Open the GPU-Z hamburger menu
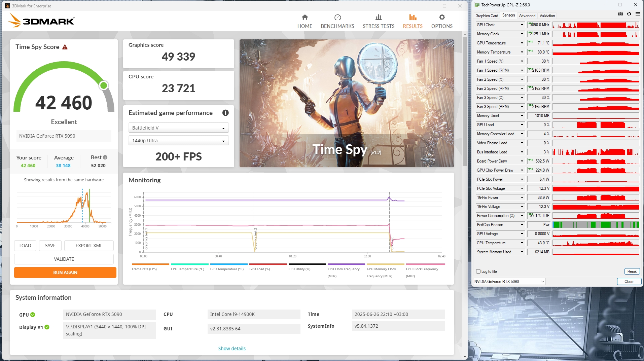Viewport: 644px width, 361px height. coord(638,14)
